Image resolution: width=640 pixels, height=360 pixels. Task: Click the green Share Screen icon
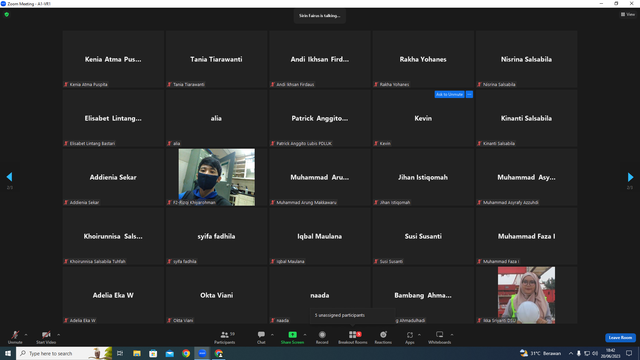click(292, 335)
